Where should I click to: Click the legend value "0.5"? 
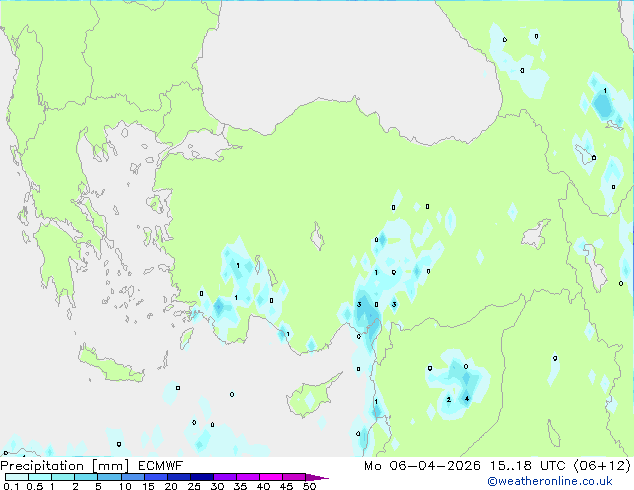[35, 486]
